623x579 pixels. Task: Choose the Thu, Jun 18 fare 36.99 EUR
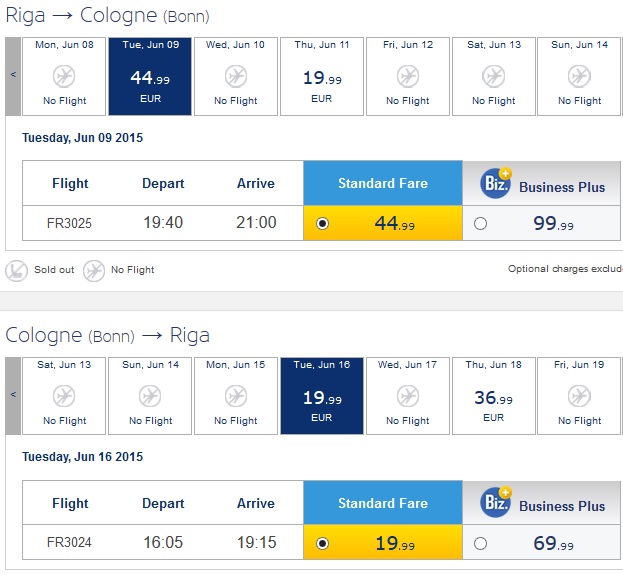(x=493, y=396)
